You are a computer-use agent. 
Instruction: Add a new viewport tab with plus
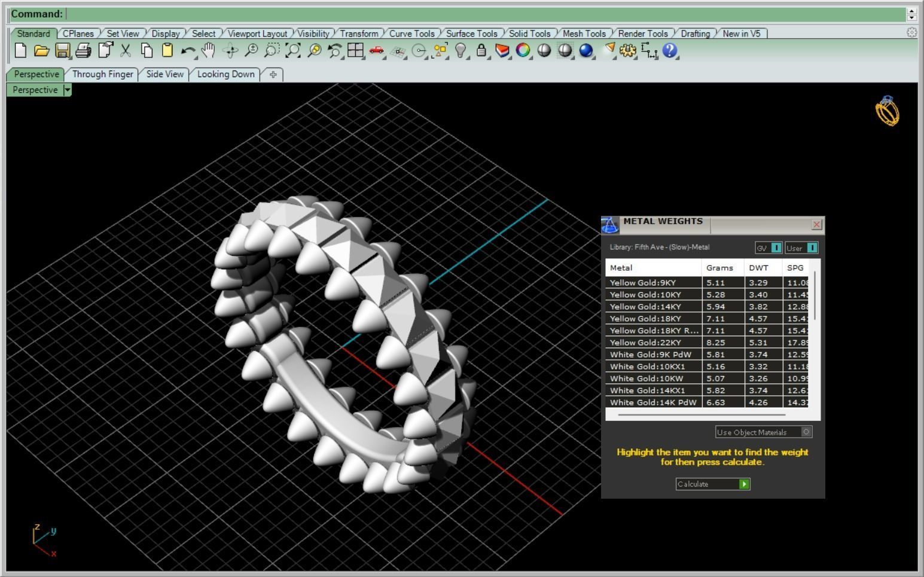click(x=273, y=74)
